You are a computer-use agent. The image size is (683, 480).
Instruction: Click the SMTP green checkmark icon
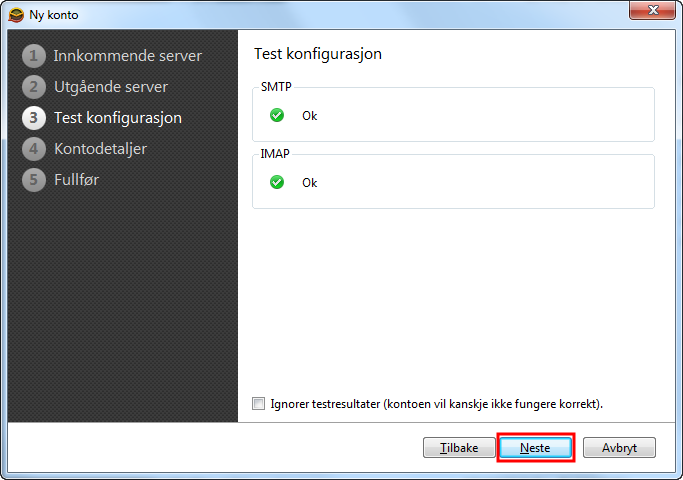[277, 115]
